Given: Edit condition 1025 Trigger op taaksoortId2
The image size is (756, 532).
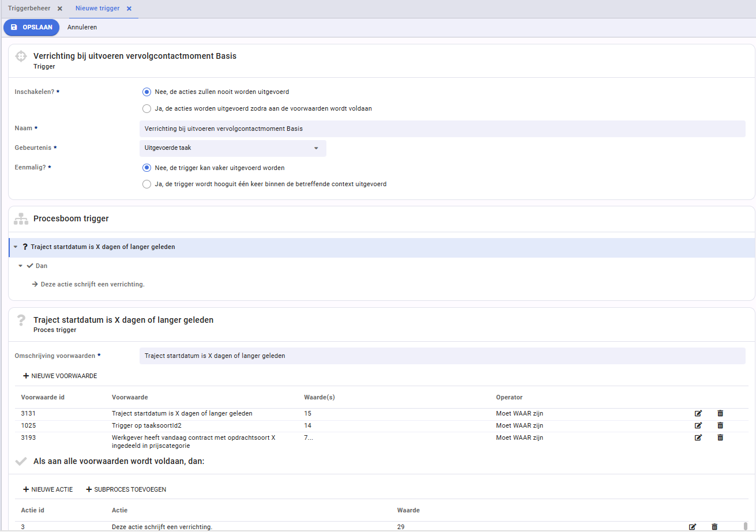Looking at the screenshot, I should click(698, 425).
